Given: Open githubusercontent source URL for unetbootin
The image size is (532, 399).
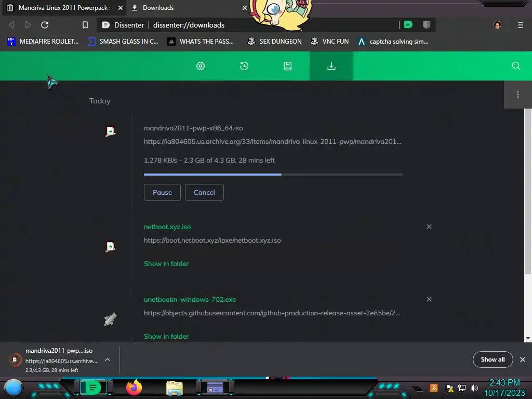Looking at the screenshot, I should 272,313.
